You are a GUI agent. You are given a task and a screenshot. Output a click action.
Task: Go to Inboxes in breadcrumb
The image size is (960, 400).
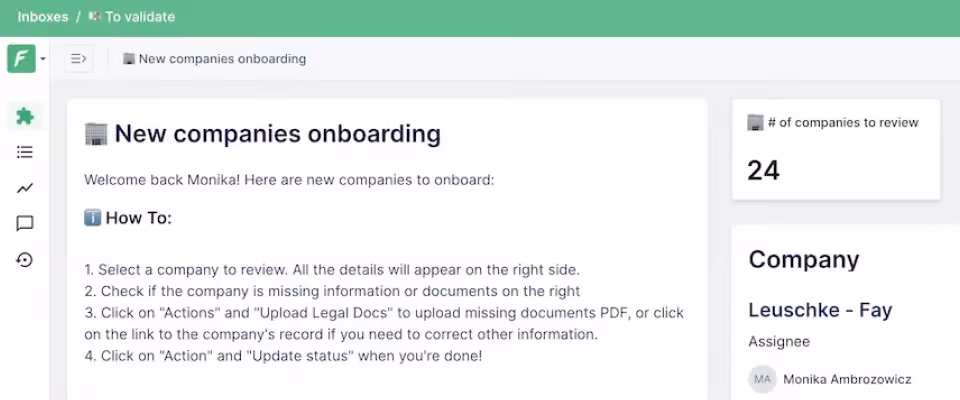pyautogui.click(x=43, y=17)
